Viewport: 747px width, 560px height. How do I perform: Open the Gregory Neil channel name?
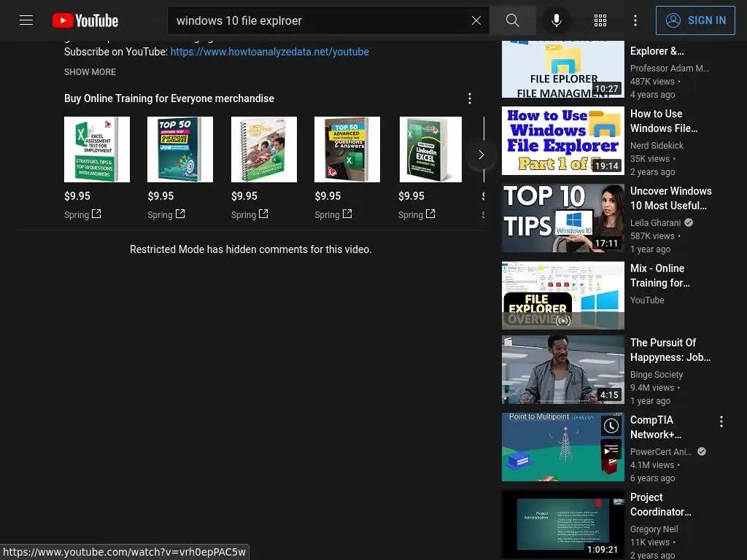point(654,529)
